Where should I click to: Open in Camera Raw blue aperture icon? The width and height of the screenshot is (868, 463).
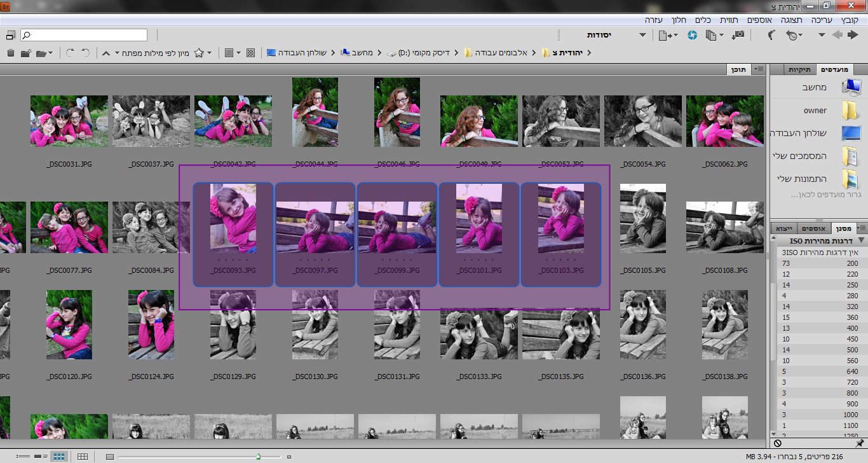[x=692, y=35]
